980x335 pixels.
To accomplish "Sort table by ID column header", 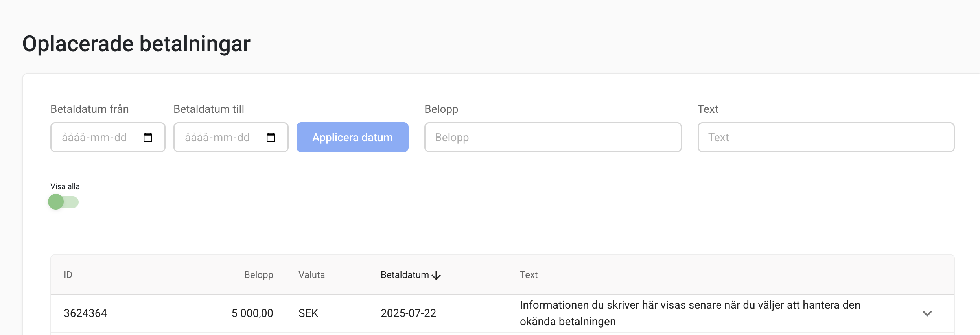I will 68,275.
